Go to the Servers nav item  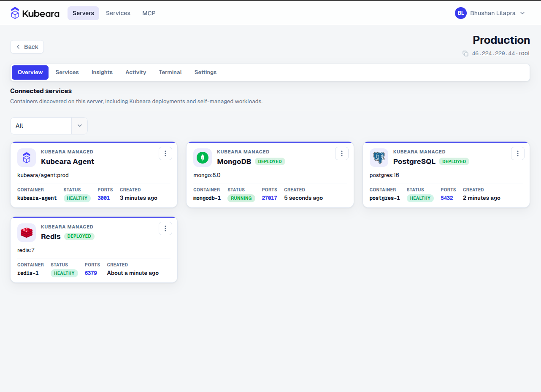point(83,13)
